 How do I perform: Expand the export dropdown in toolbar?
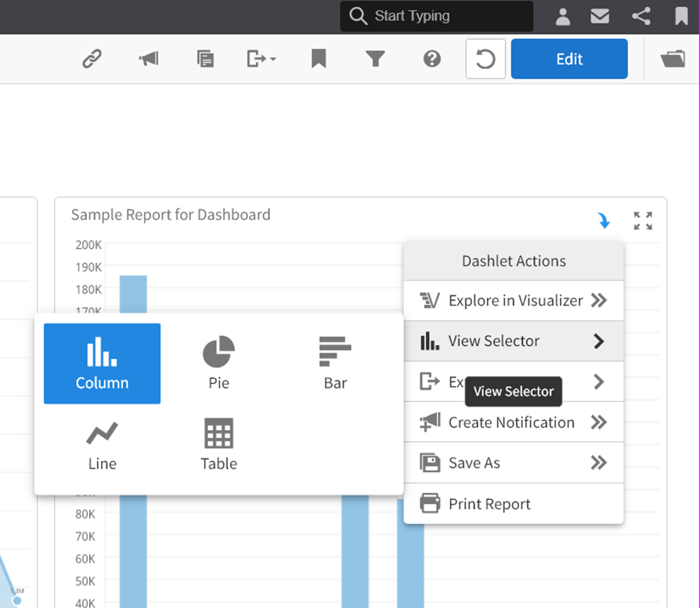tap(262, 60)
